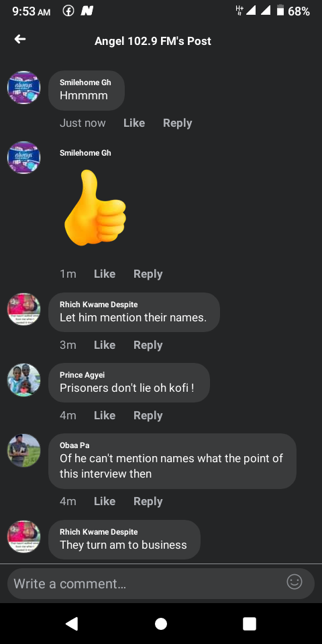This screenshot has height=644, width=322.
Task: Tap the back arrow in the header
Action: tap(20, 39)
